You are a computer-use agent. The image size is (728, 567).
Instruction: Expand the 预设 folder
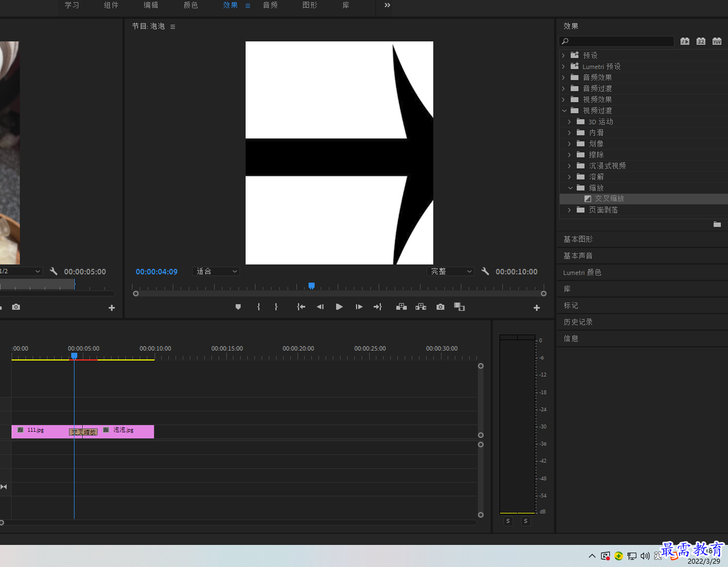click(564, 55)
